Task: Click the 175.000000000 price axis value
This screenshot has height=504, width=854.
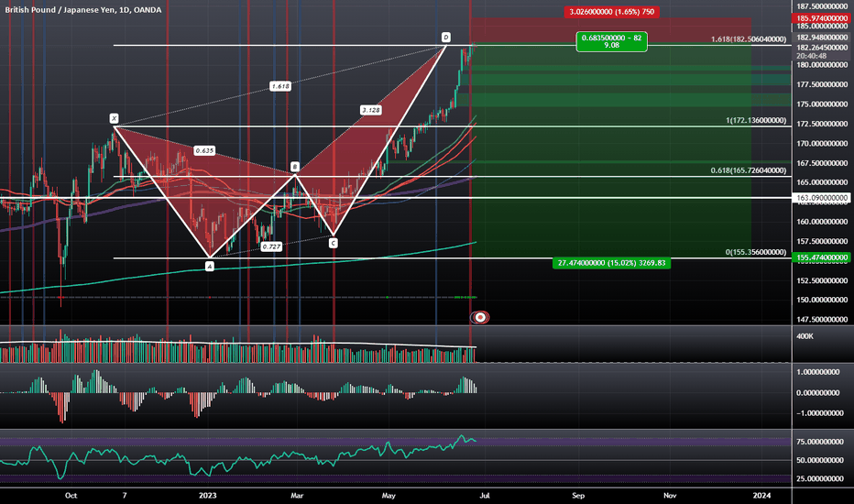Action: click(822, 104)
